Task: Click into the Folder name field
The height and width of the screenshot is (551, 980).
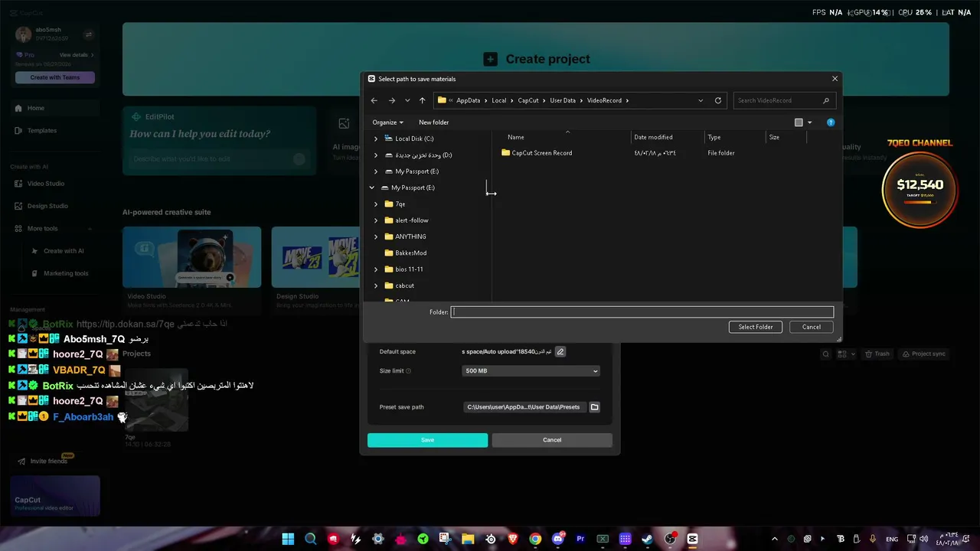Action: pyautogui.click(x=642, y=311)
